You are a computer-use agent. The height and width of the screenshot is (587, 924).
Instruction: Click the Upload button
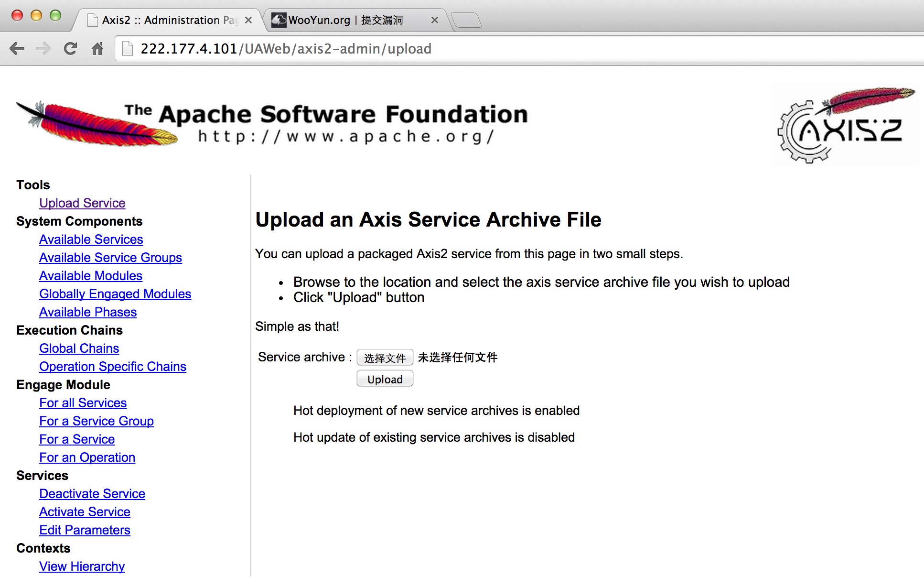[385, 379]
